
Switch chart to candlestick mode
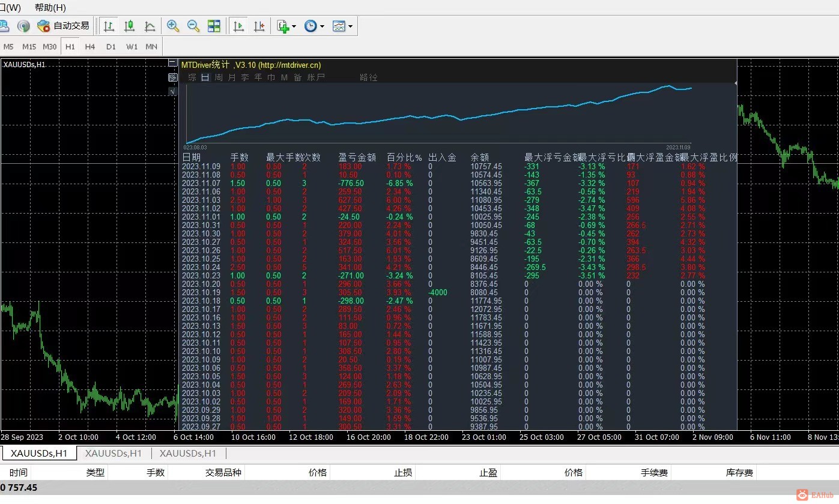click(x=129, y=26)
